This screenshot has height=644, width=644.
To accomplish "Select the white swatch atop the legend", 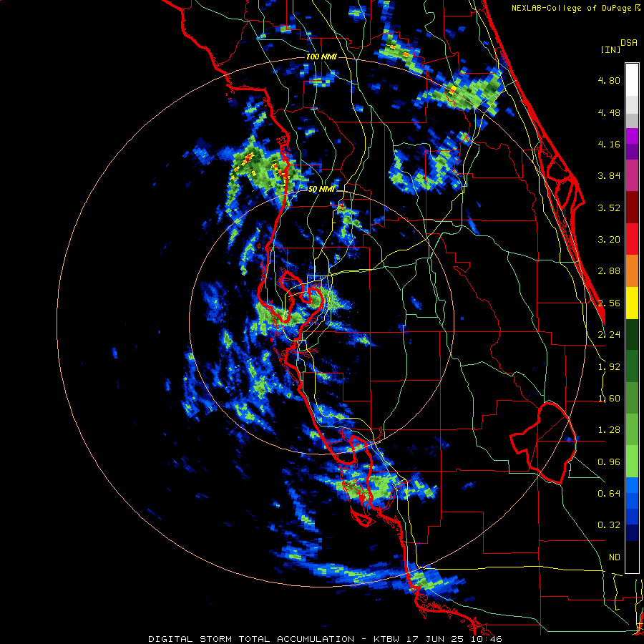I will pyautogui.click(x=632, y=79).
